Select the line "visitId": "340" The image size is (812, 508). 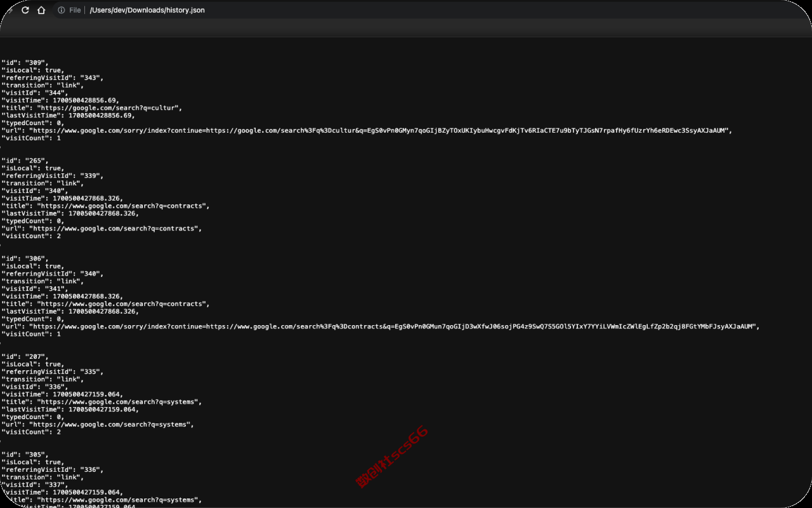click(35, 191)
